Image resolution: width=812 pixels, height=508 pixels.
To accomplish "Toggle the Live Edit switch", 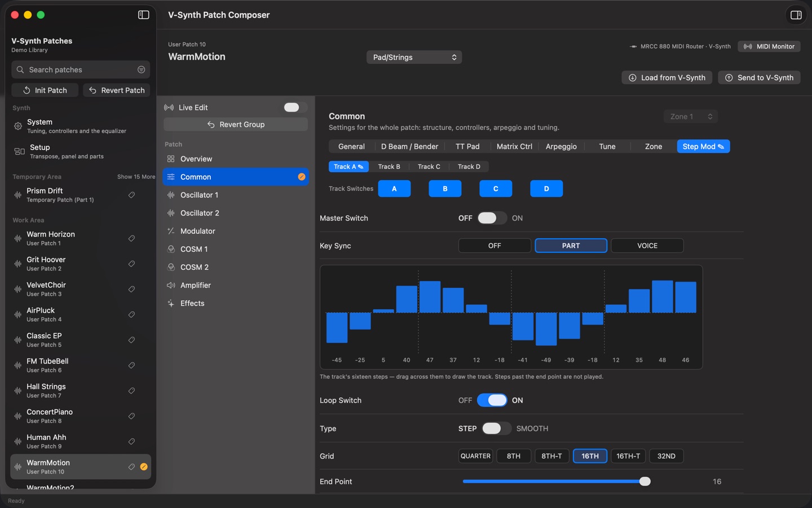I will pyautogui.click(x=295, y=107).
